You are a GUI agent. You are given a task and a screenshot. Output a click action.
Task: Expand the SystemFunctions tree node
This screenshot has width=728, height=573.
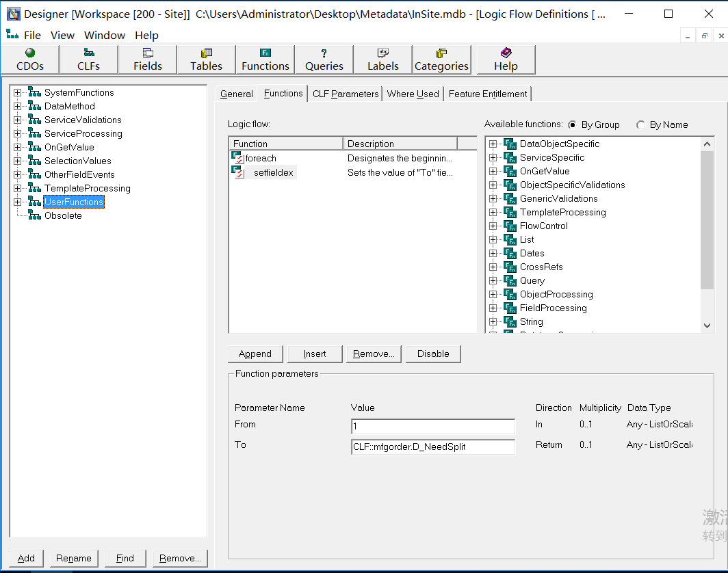click(x=18, y=92)
